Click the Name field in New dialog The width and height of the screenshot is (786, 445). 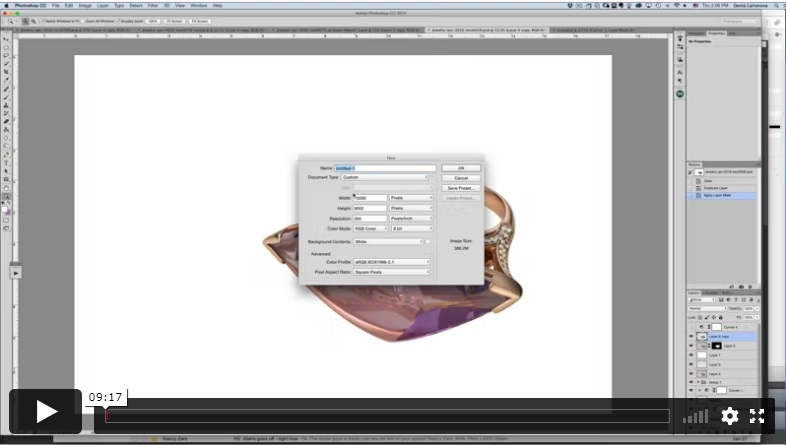pyautogui.click(x=385, y=168)
